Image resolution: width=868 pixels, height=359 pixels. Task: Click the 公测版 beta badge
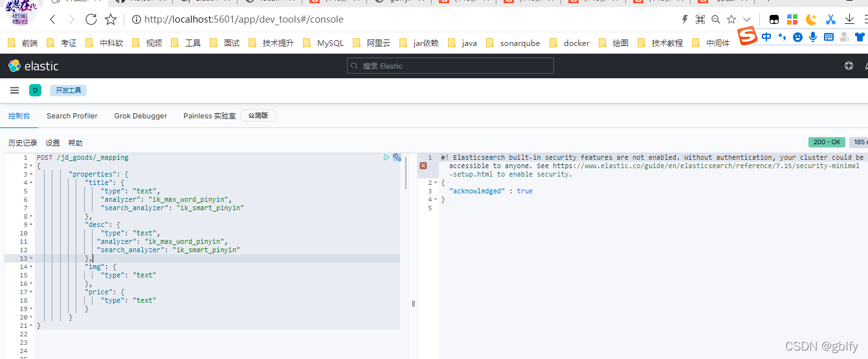258,116
